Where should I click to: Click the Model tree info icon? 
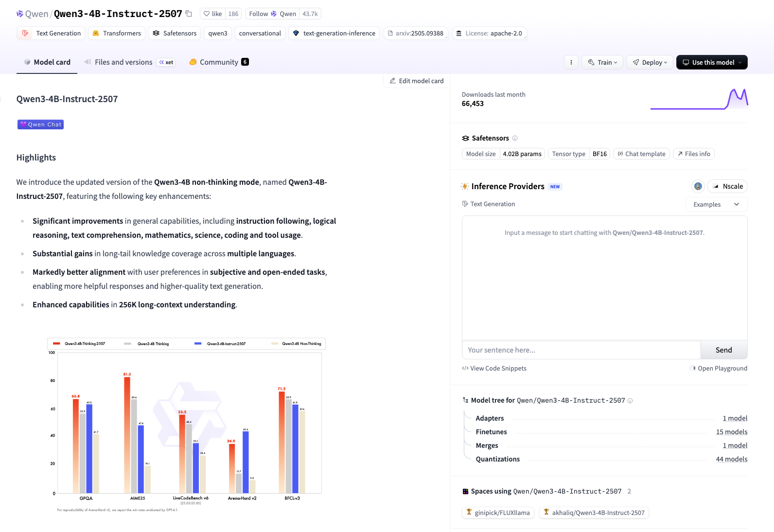630,401
